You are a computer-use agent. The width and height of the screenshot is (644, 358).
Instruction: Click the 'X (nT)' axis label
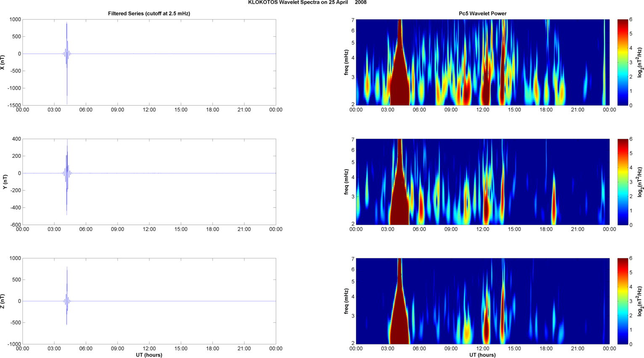[x=3, y=62]
